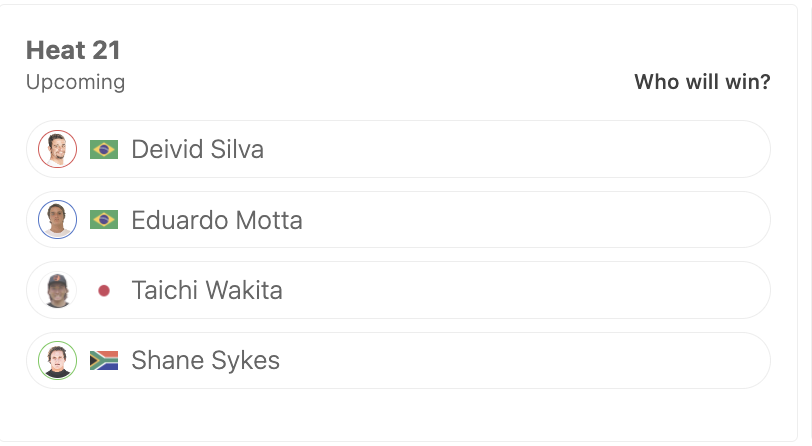Click Shane Sykes's green-ringed avatar photo
Screen dimensions: 812x446
click(x=57, y=361)
